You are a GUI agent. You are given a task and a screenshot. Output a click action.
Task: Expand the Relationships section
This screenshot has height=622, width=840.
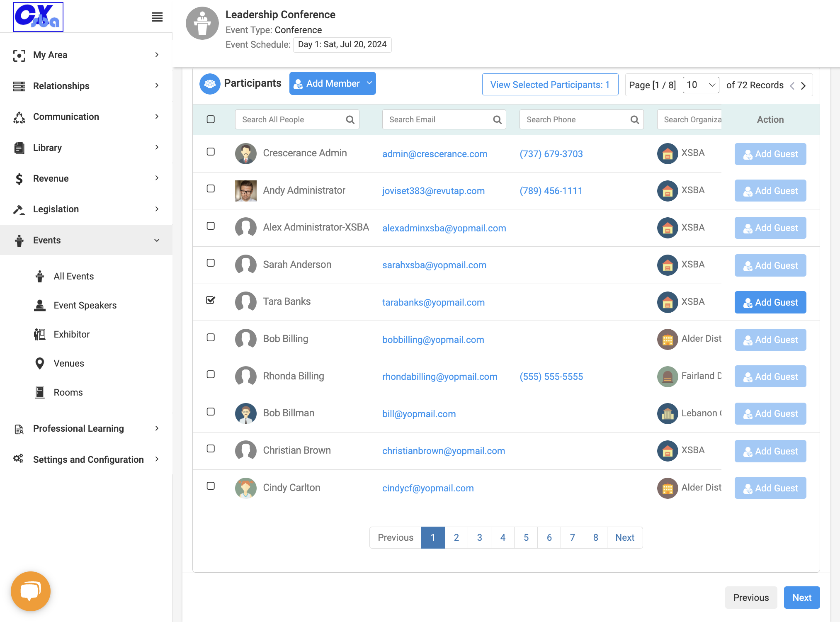[x=86, y=86]
